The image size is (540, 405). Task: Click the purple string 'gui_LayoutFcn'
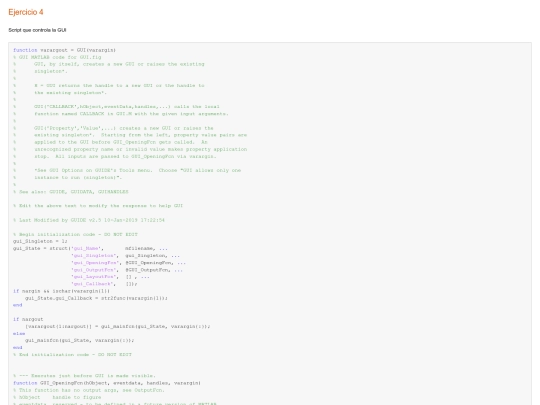95,277
